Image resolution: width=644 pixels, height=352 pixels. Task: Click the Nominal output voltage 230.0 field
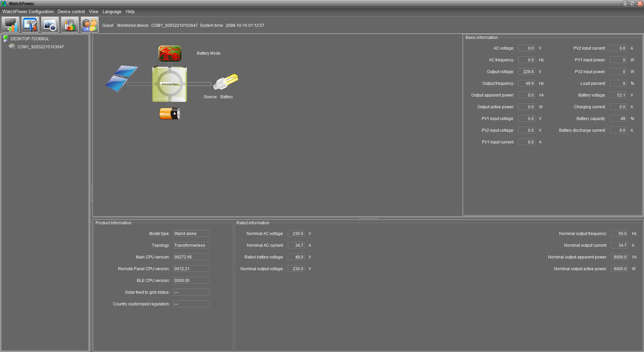[x=296, y=269]
